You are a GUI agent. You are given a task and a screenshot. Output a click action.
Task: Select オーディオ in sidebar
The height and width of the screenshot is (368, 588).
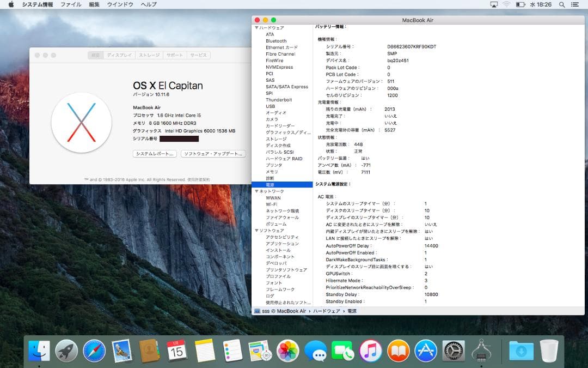coord(276,113)
